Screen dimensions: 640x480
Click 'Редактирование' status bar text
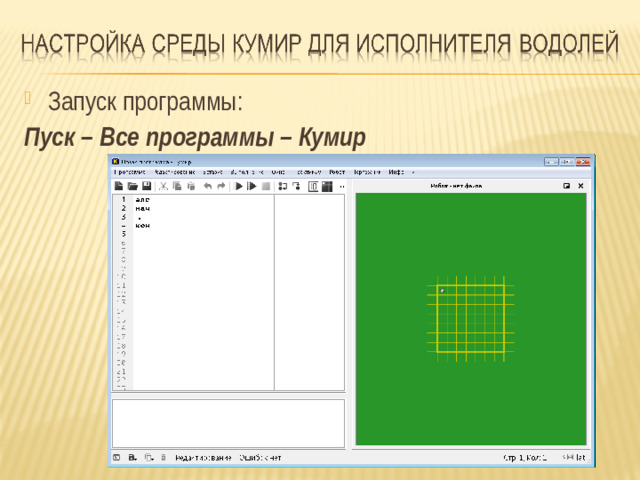203,458
